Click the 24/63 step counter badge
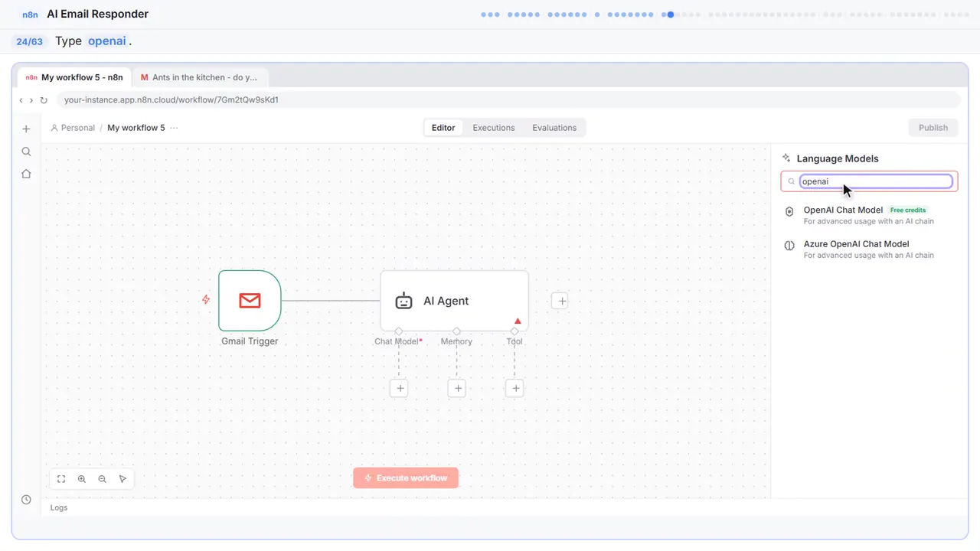The width and height of the screenshot is (980, 551). click(30, 41)
